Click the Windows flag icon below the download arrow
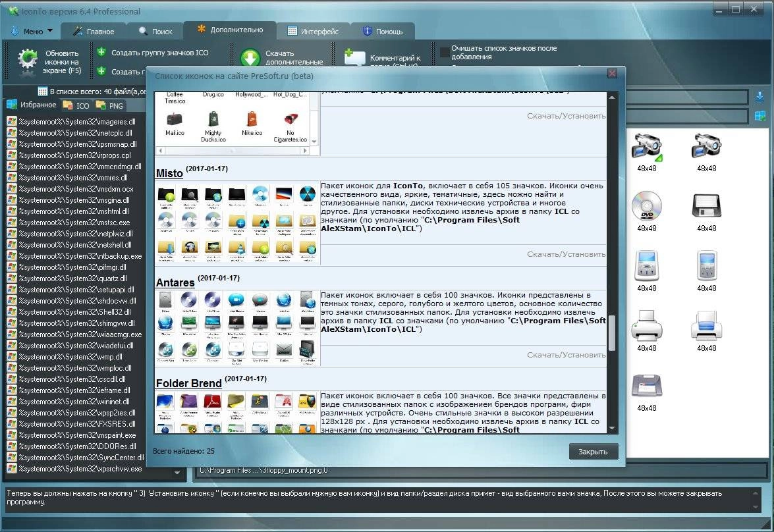 tap(760, 117)
